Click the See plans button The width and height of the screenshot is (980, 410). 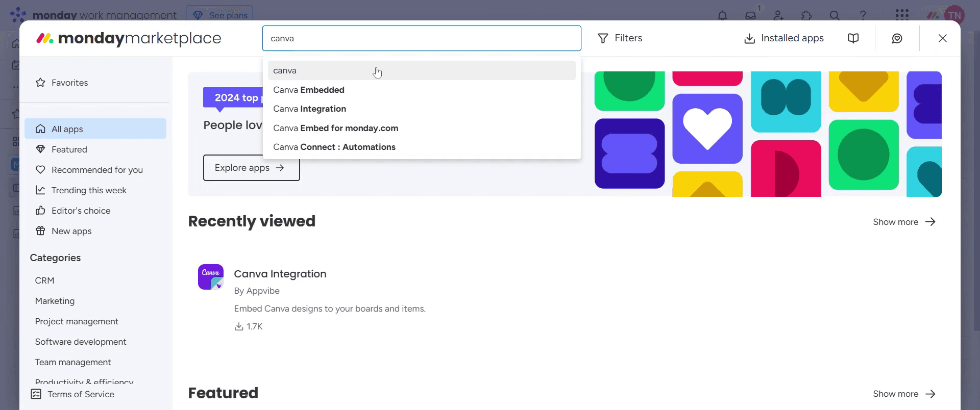pyautogui.click(x=219, y=14)
